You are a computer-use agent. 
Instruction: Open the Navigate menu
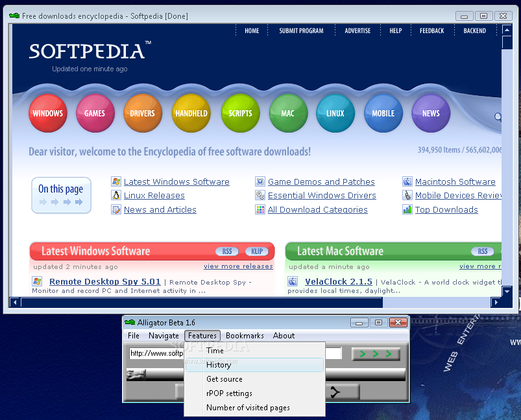coord(164,336)
